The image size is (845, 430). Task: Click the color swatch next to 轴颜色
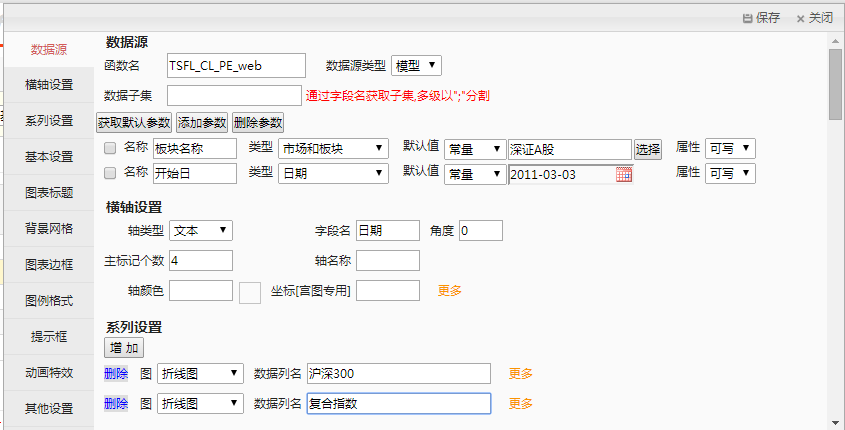[250, 292]
